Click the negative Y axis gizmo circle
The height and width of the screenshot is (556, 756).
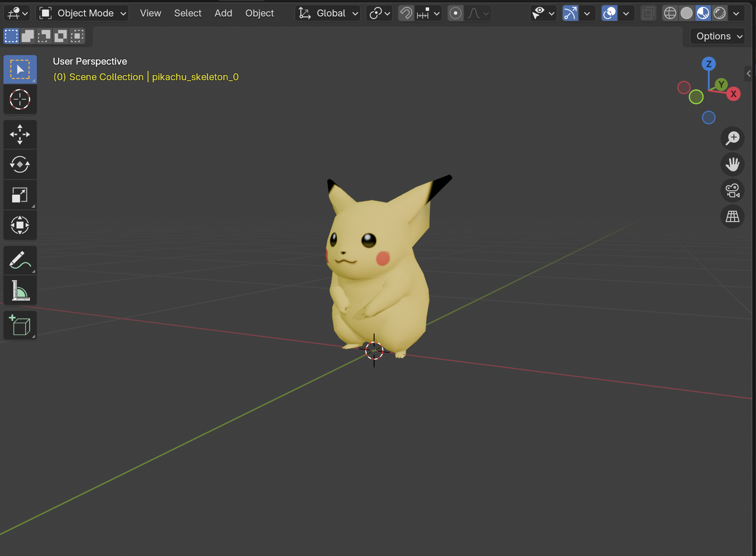(x=696, y=97)
